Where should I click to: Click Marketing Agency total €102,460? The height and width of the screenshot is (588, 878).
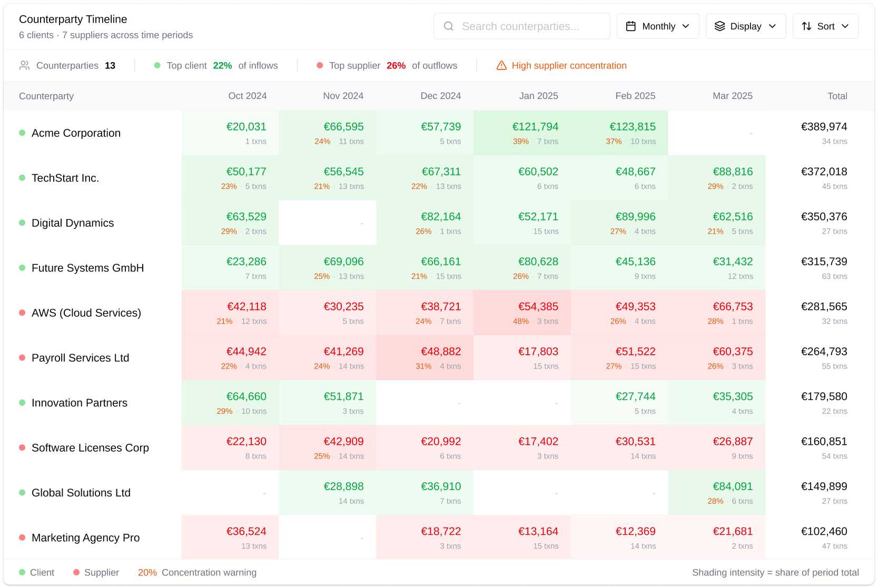[824, 531]
